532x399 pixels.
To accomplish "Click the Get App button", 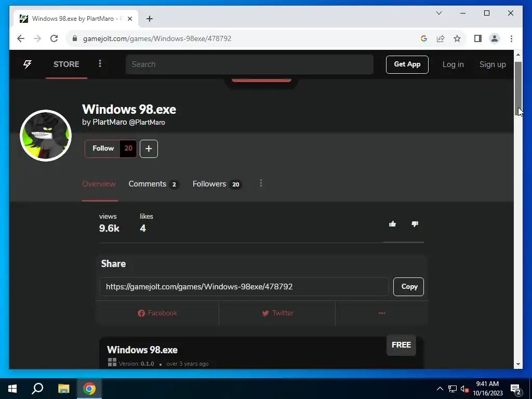I will 407,64.
